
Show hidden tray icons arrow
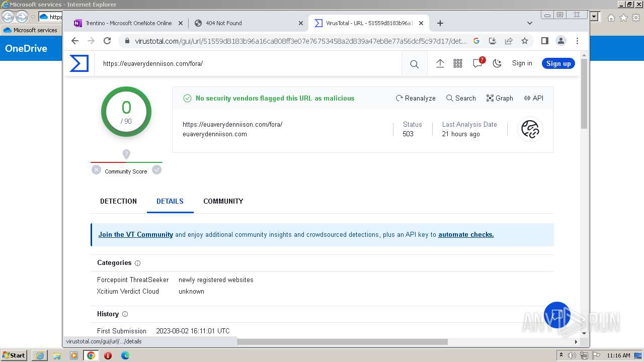[x=561, y=355]
